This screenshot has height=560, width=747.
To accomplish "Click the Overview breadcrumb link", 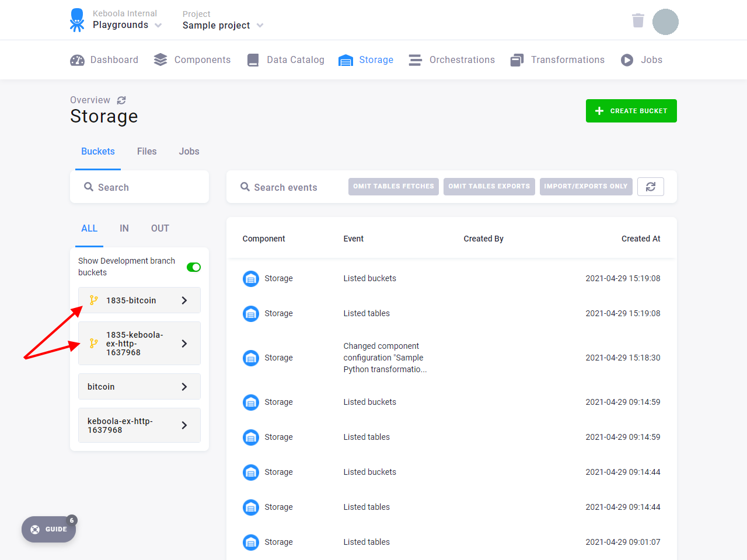I will pyautogui.click(x=90, y=100).
